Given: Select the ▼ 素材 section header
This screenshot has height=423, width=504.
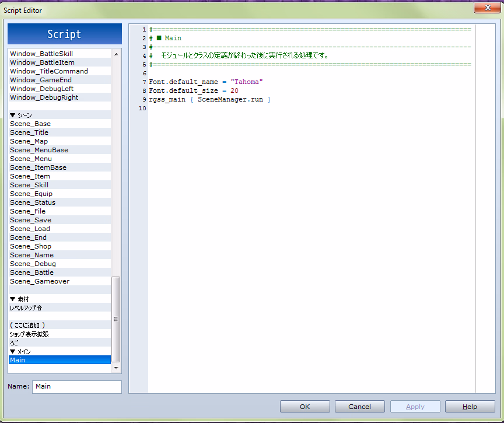Looking at the screenshot, I should click(19, 299).
